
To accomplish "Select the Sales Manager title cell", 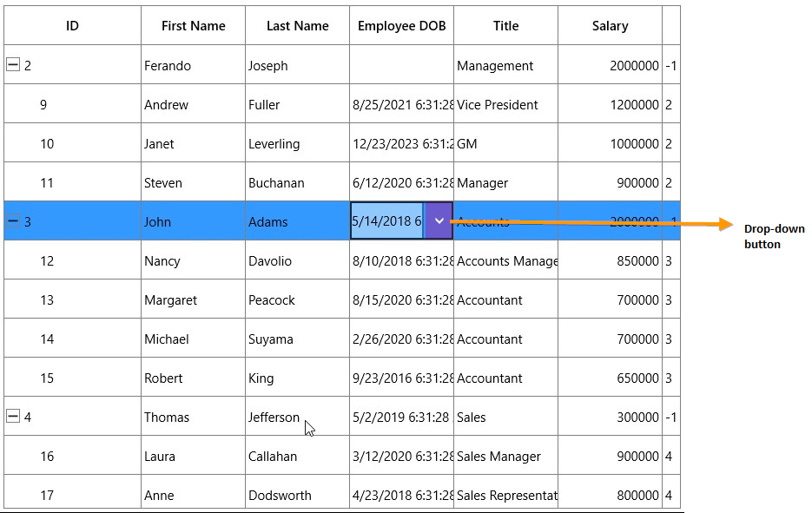I will tap(505, 455).
